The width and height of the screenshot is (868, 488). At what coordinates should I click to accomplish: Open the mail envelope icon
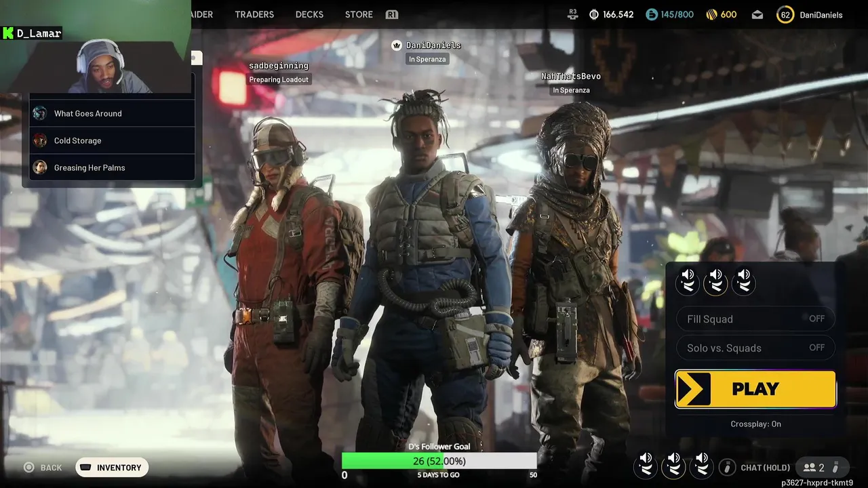coord(757,14)
